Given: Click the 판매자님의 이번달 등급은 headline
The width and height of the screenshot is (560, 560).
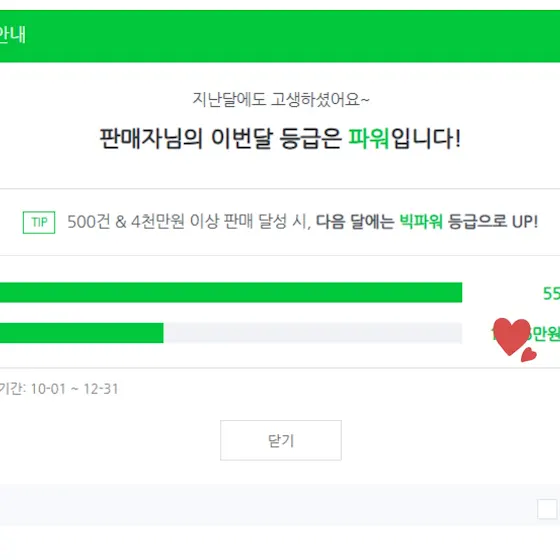Looking at the screenshot, I should 221,138.
